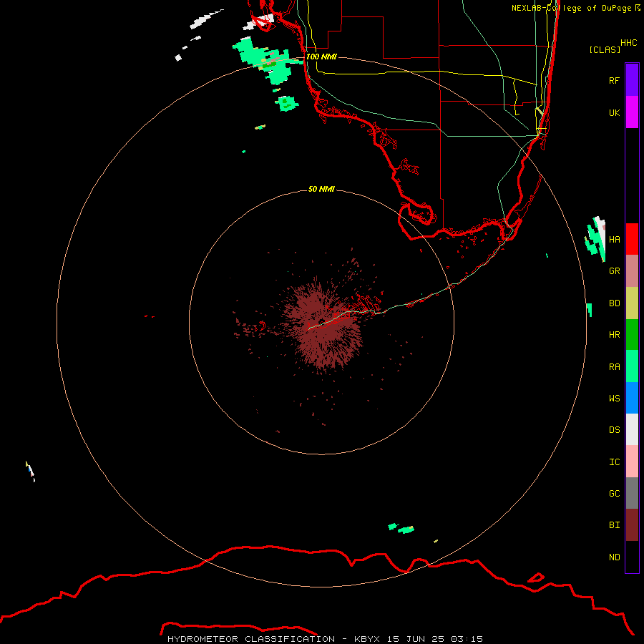Click the GR legend label
This screenshot has height=644, width=644.
[614, 271]
